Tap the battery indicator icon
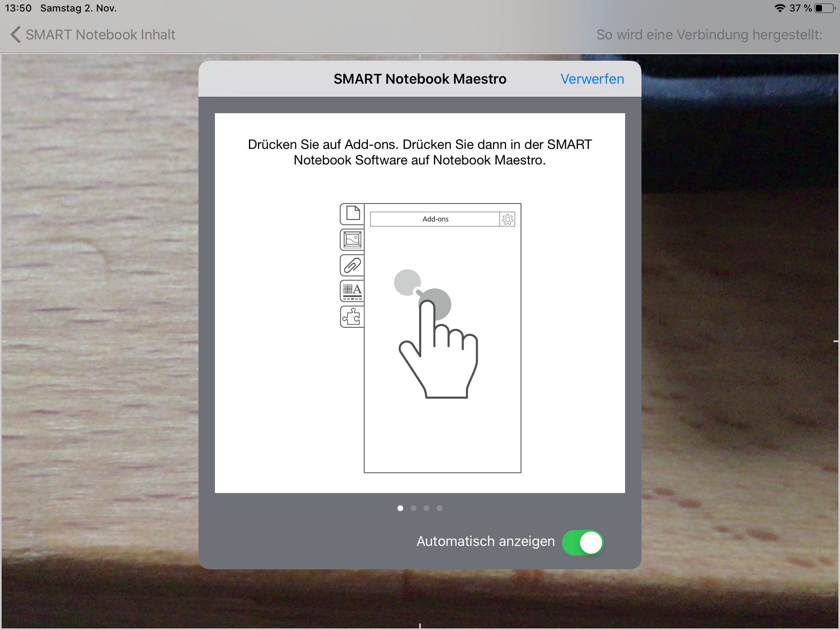Image resolution: width=840 pixels, height=630 pixels. pos(824,8)
